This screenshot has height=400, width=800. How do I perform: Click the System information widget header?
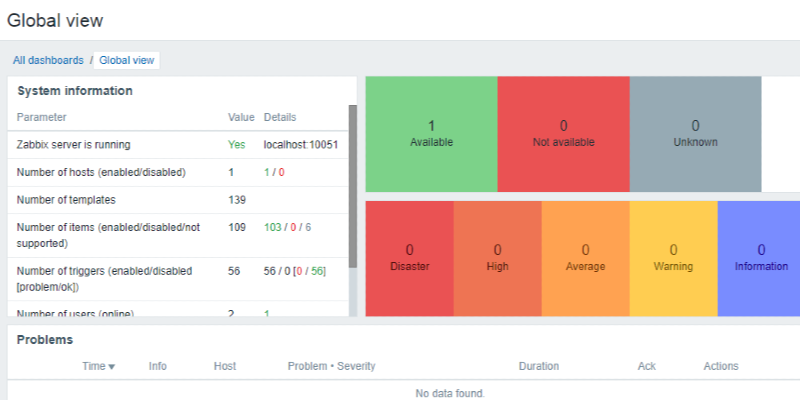point(75,91)
